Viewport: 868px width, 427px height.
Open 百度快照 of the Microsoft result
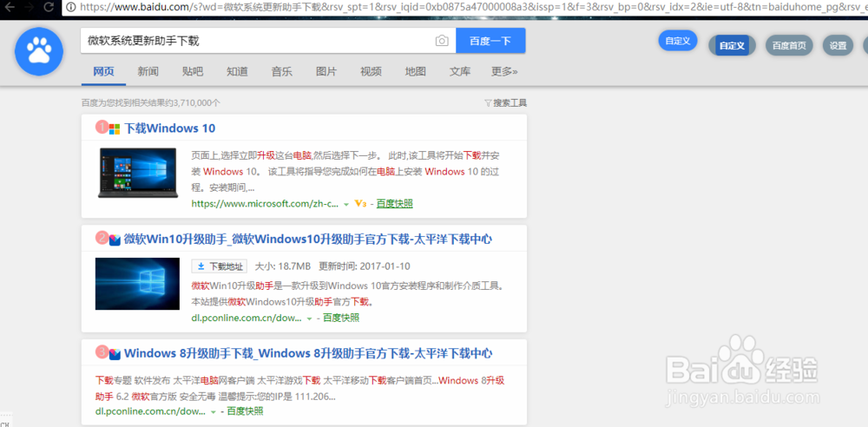[395, 204]
